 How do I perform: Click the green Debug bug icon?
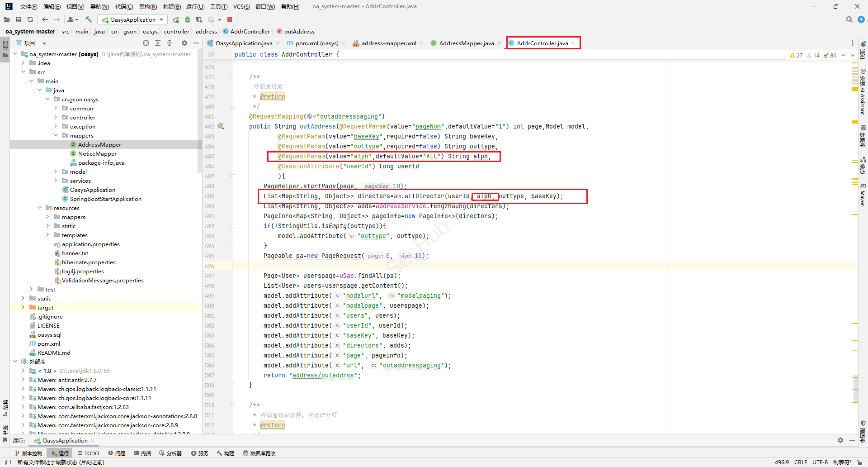[188, 19]
